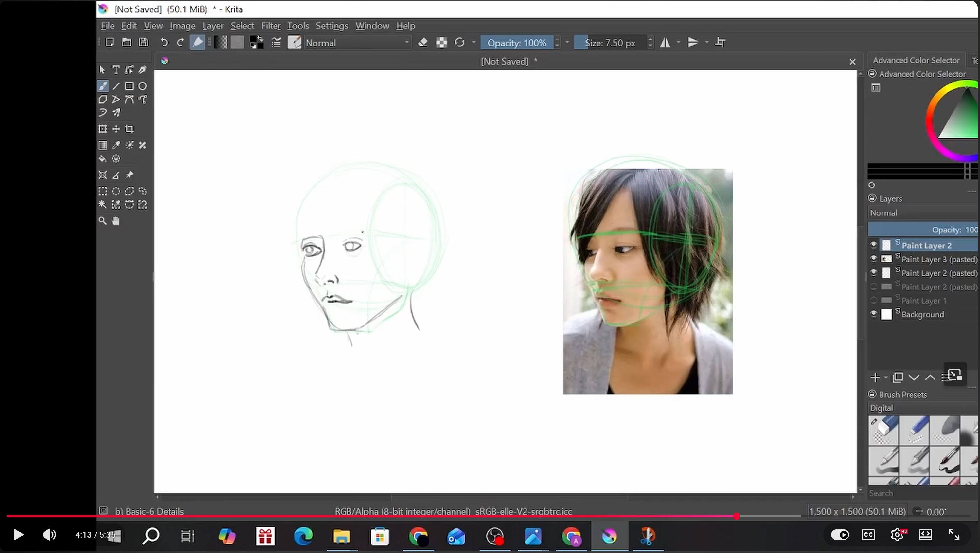Screen dimensions: 980x553
Task: Activate the Zoom magnifier tool
Action: (102, 221)
